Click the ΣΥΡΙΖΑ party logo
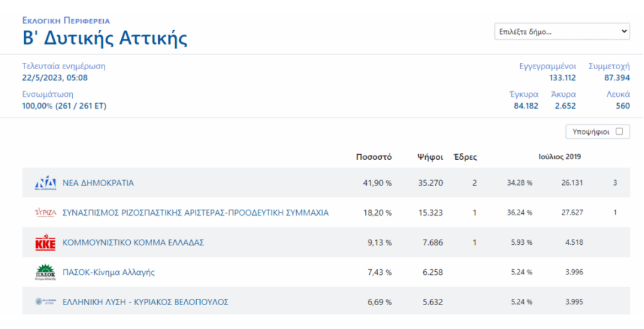The width and height of the screenshot is (644, 329). click(x=45, y=213)
